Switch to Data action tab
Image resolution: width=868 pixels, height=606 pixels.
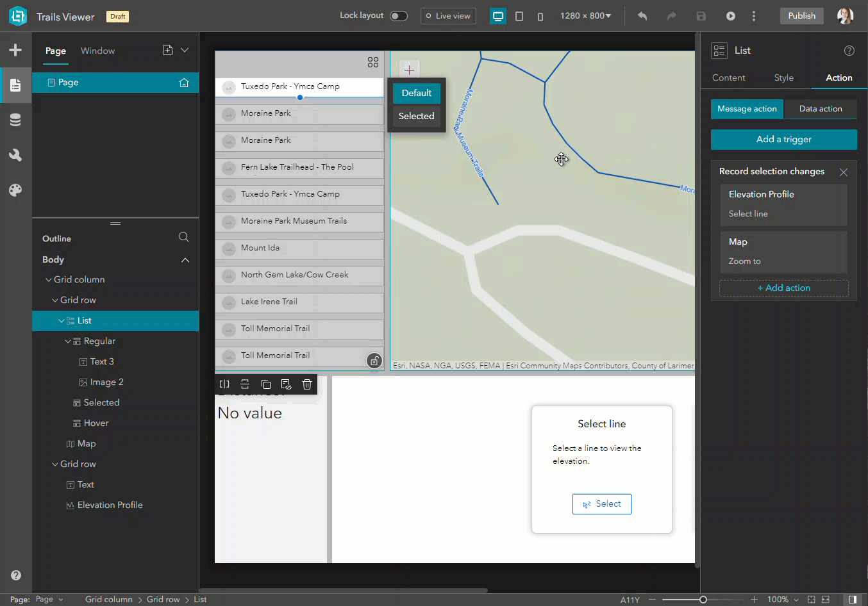pyautogui.click(x=821, y=109)
